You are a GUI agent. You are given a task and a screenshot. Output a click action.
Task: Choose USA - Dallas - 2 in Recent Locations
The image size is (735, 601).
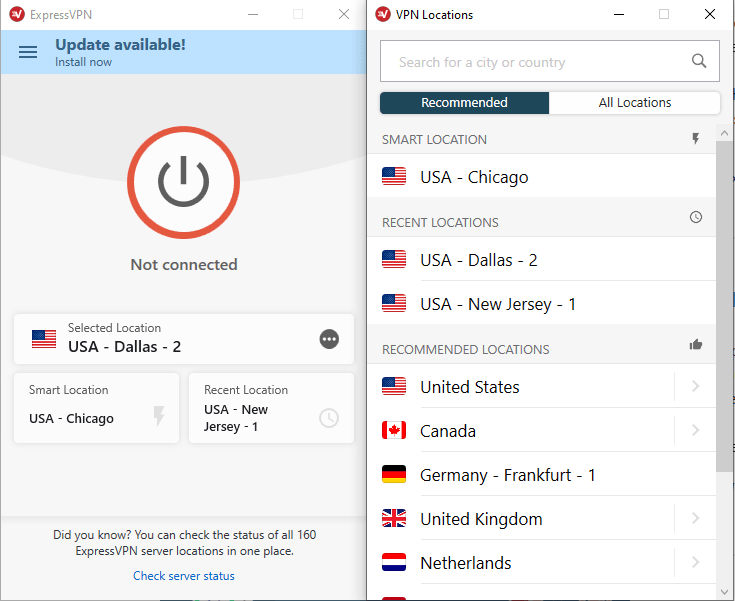pyautogui.click(x=542, y=260)
